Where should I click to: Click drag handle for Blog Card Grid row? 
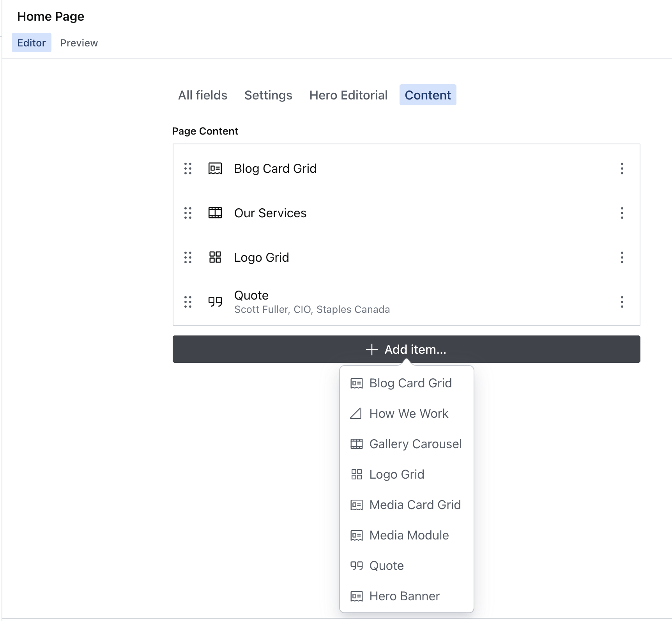(188, 169)
